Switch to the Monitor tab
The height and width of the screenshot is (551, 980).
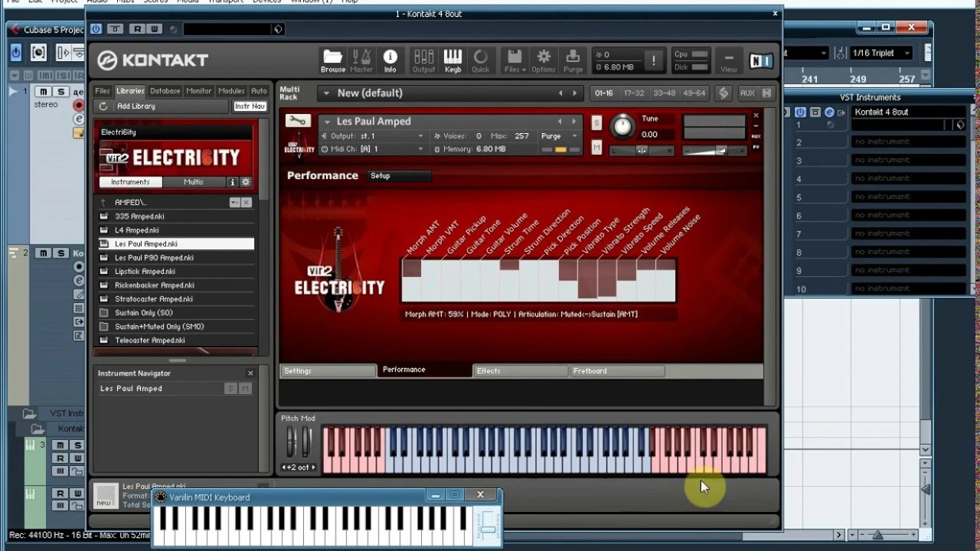tap(199, 91)
